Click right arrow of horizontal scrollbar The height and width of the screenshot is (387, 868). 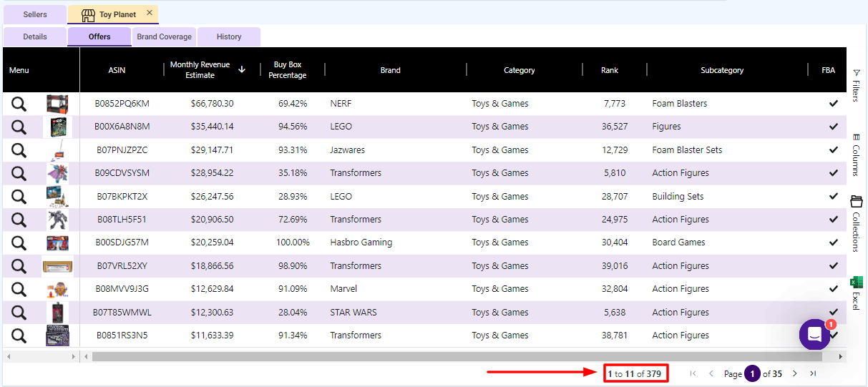pos(841,356)
